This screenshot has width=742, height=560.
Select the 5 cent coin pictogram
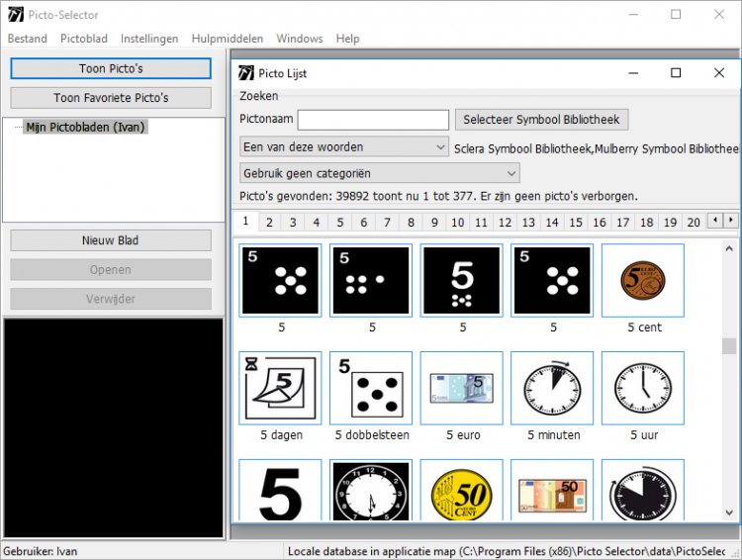(x=643, y=281)
